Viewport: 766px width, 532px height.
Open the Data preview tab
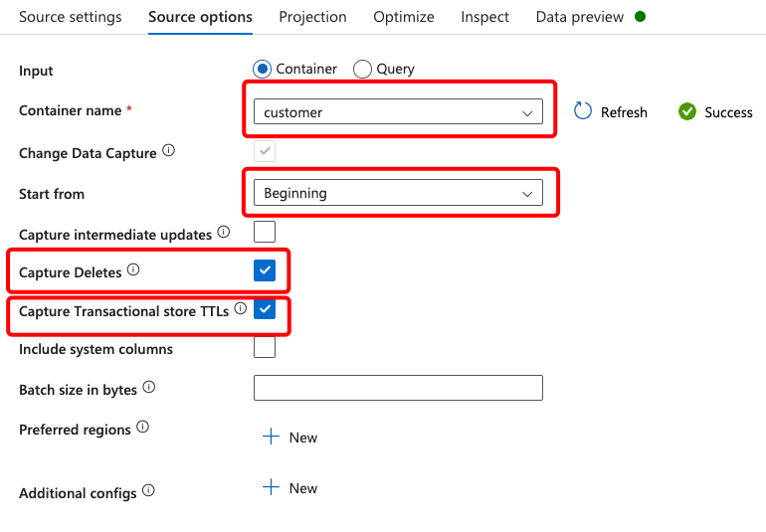coord(579,17)
